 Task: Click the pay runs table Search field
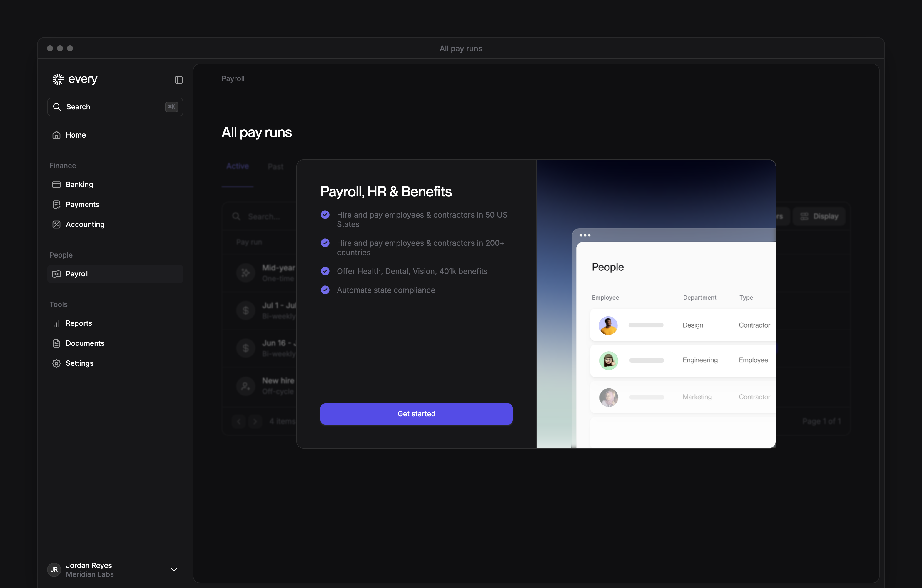click(x=264, y=216)
